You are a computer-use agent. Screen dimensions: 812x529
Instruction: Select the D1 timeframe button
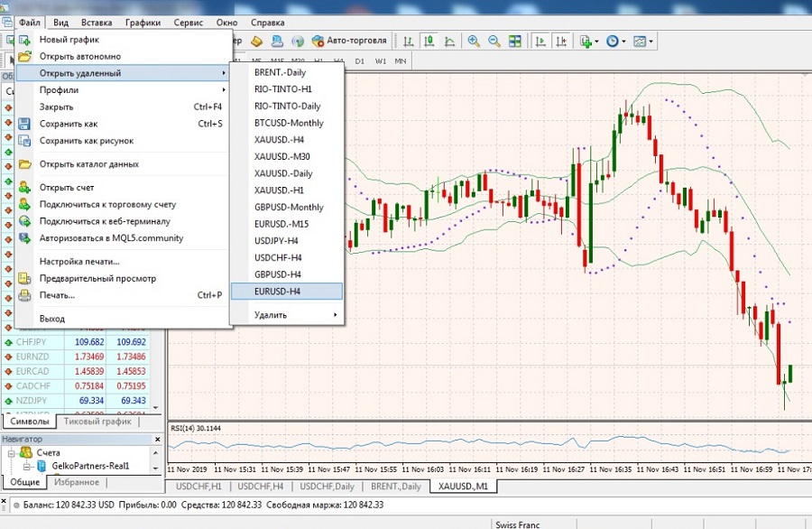point(359,61)
